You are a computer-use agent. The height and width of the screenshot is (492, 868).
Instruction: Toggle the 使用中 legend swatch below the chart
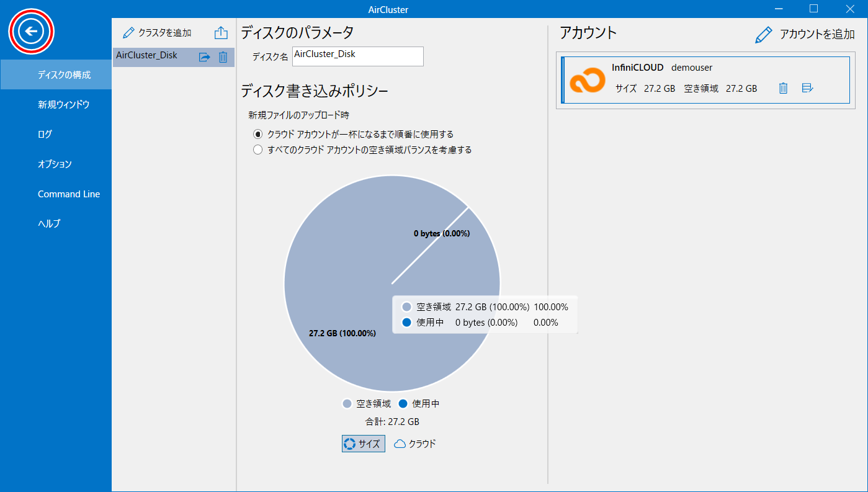[403, 404]
